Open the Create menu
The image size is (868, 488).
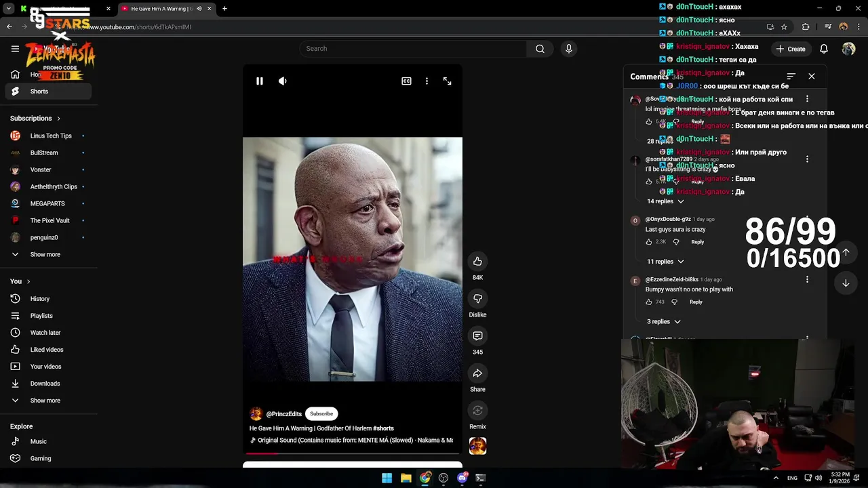pyautogui.click(x=791, y=49)
